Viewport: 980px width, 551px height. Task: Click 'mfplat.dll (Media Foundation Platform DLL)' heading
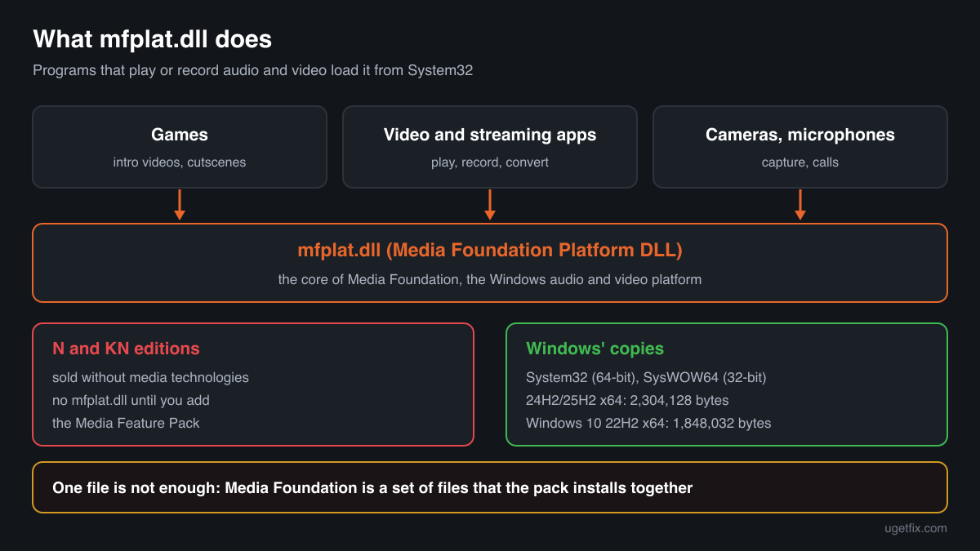[x=490, y=251]
